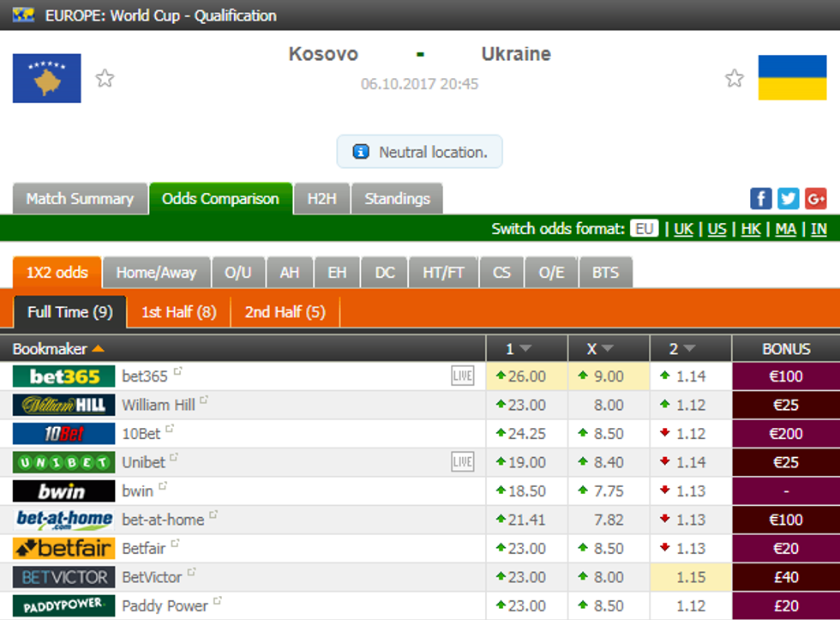Click the Kosovo flag image

[x=47, y=79]
